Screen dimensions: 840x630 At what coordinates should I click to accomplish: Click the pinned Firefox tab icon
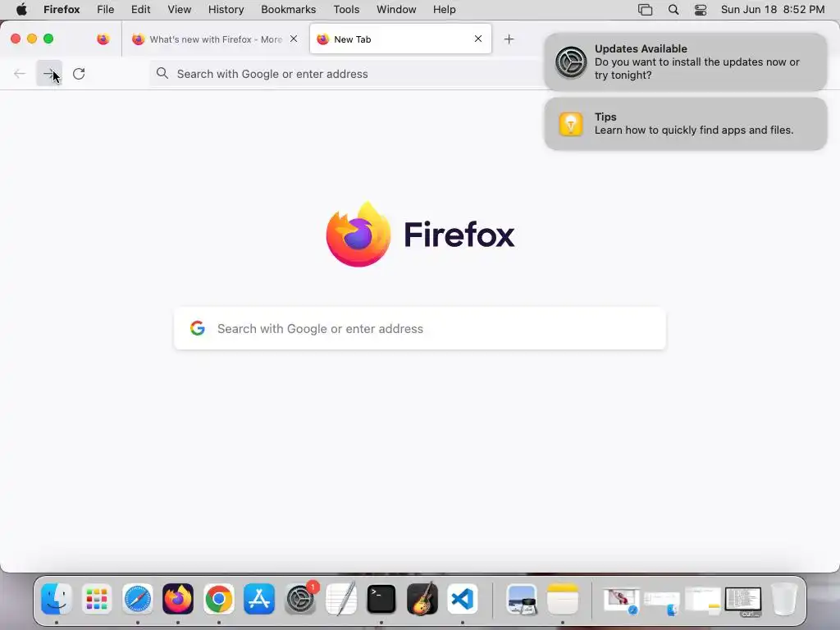[x=103, y=39]
